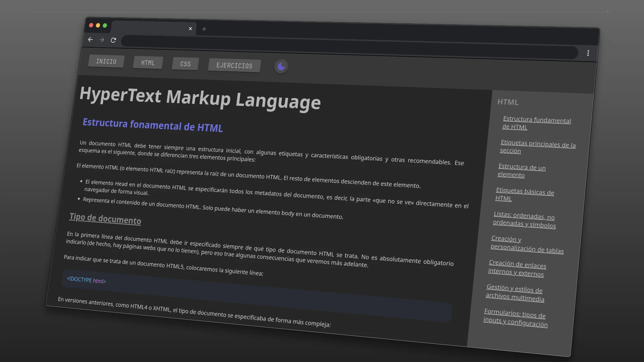Toggle the site theme with the moon icon

[x=281, y=66]
